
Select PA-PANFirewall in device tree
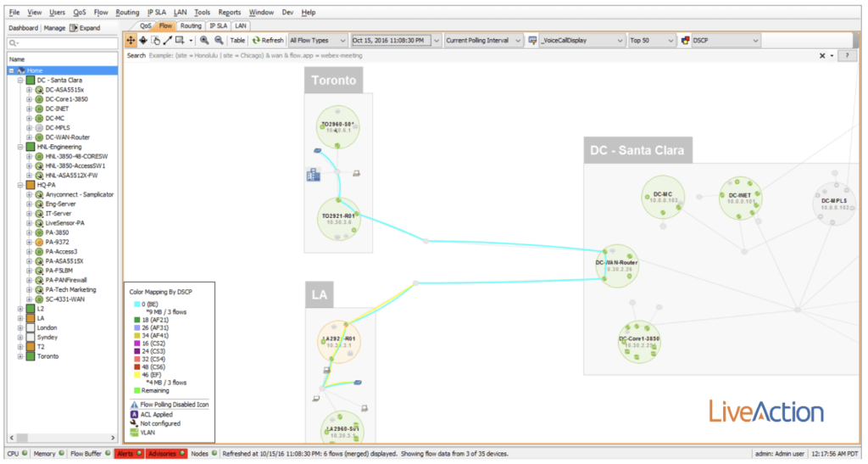click(66, 280)
